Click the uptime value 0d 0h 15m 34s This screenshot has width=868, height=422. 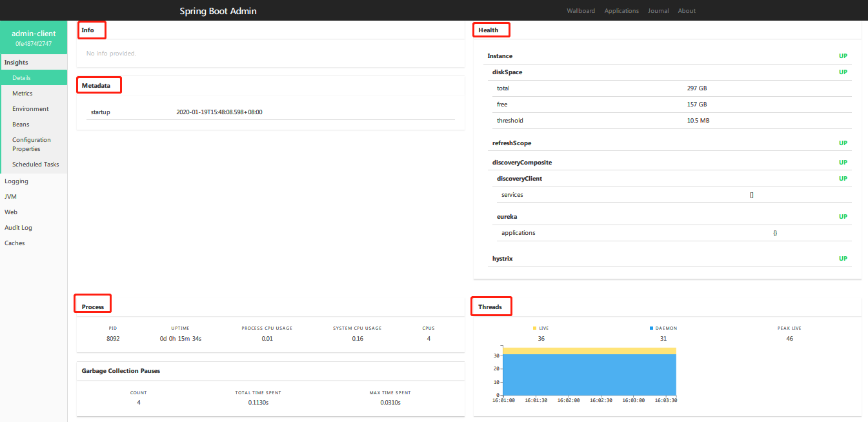click(181, 339)
